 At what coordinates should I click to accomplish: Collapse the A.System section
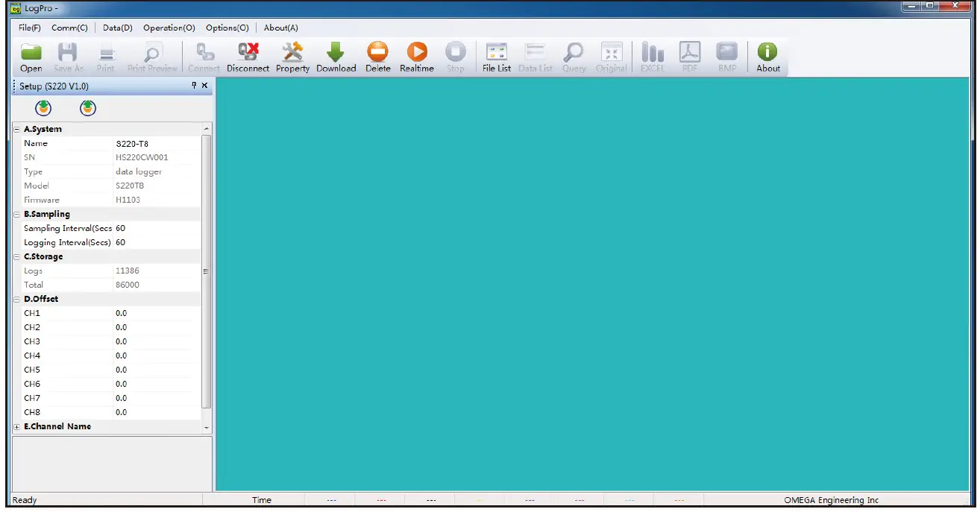tap(16, 130)
